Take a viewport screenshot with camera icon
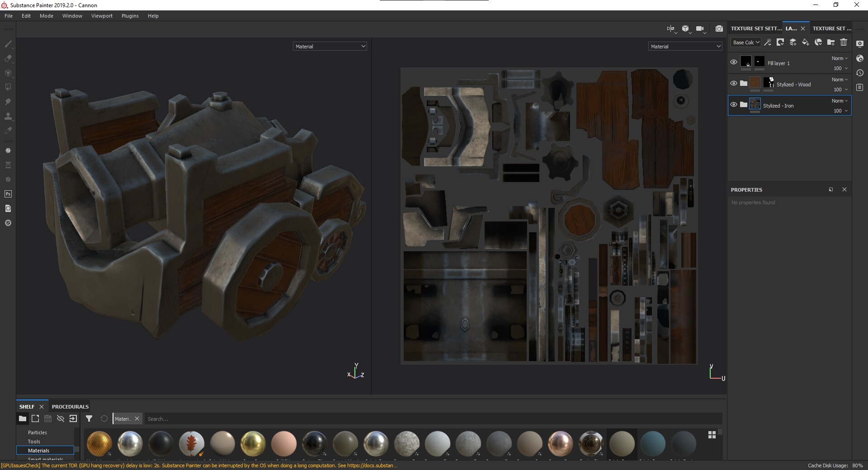The image size is (868, 470). click(x=719, y=29)
